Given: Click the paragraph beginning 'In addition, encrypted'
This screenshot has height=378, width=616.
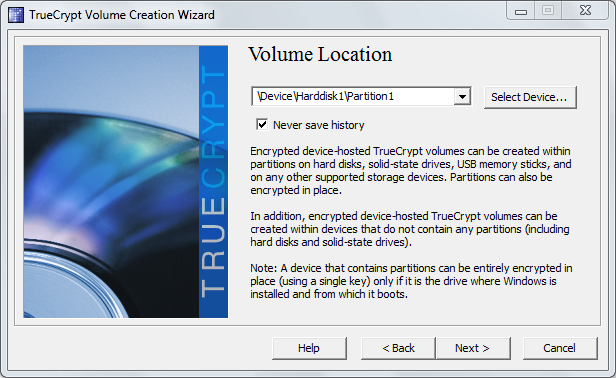Looking at the screenshot, I should click(410, 229).
